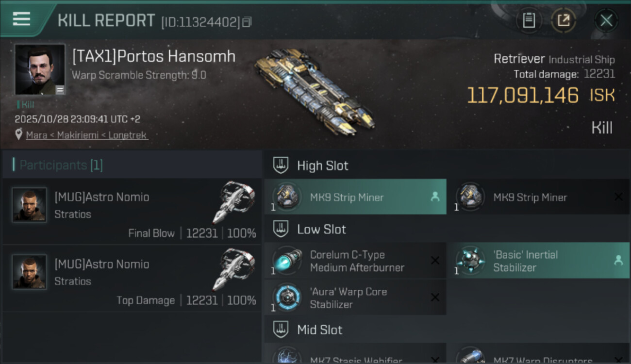
Task: Open Mara location link
Action: coord(36,135)
